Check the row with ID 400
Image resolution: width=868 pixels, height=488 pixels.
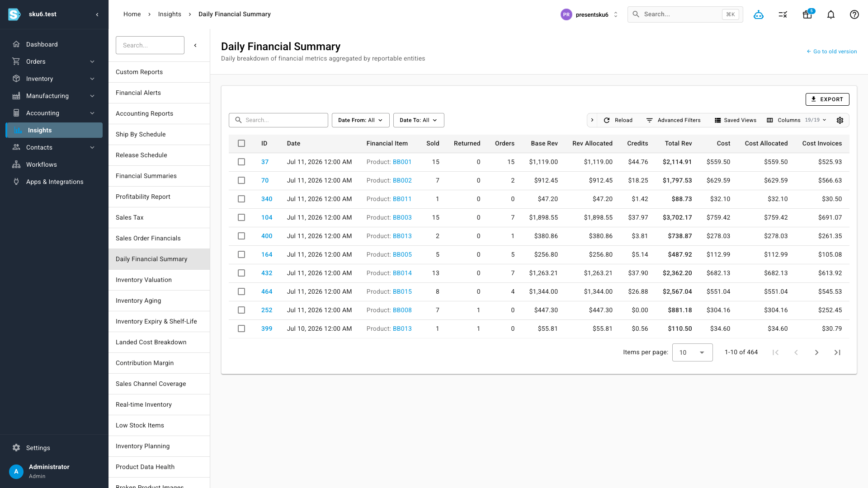point(241,236)
